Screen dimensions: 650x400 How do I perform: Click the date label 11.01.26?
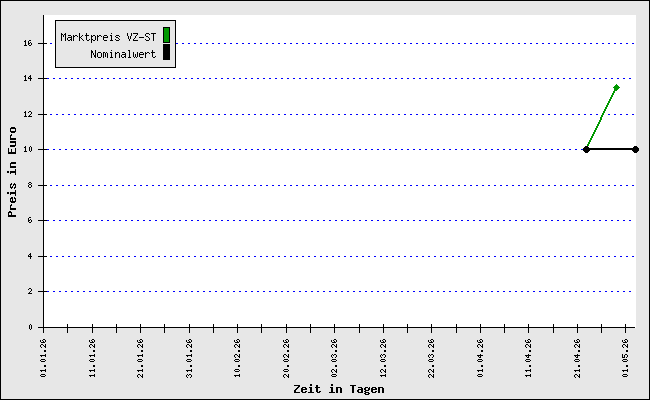(92, 358)
